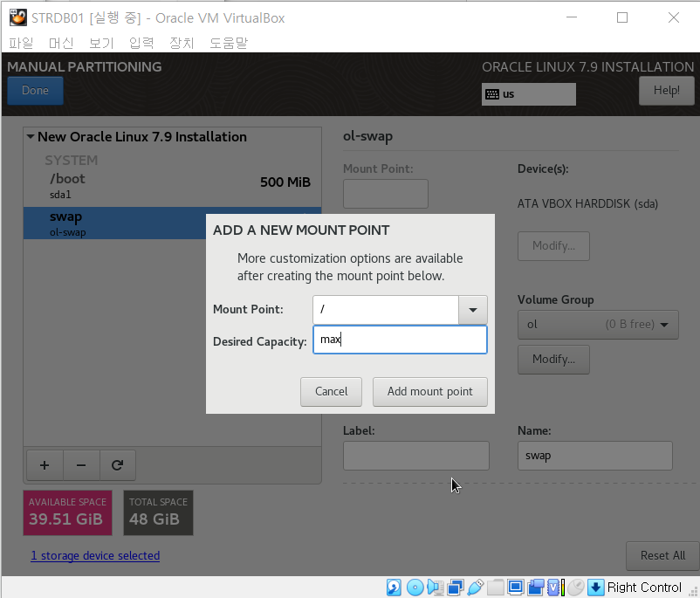Click the USB devices status icon
The width and height of the screenshot is (700, 598).
point(476,588)
